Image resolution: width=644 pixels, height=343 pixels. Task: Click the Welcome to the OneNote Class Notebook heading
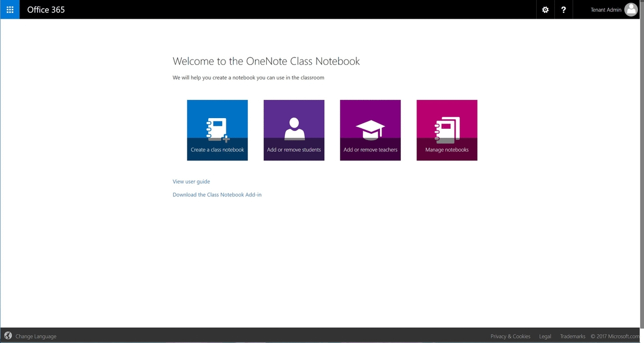266,61
